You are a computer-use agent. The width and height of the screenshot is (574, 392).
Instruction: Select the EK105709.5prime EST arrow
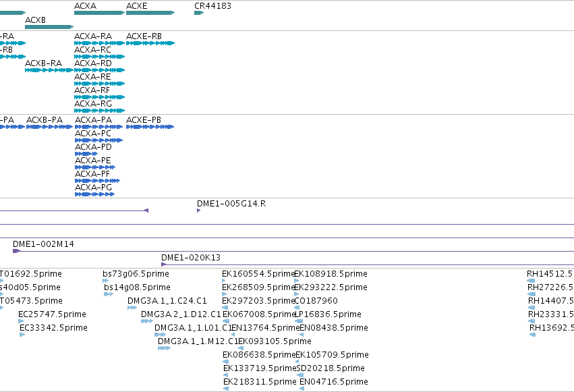point(298,362)
